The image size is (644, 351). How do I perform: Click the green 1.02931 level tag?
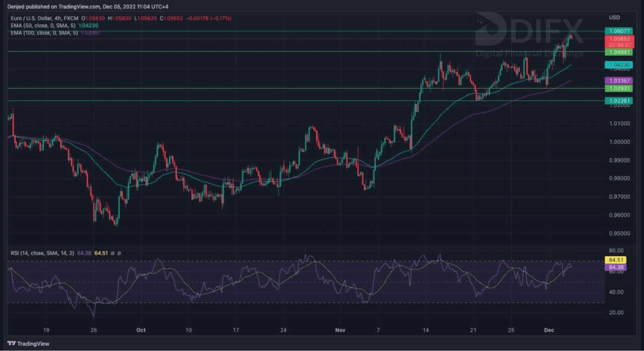[619, 88]
